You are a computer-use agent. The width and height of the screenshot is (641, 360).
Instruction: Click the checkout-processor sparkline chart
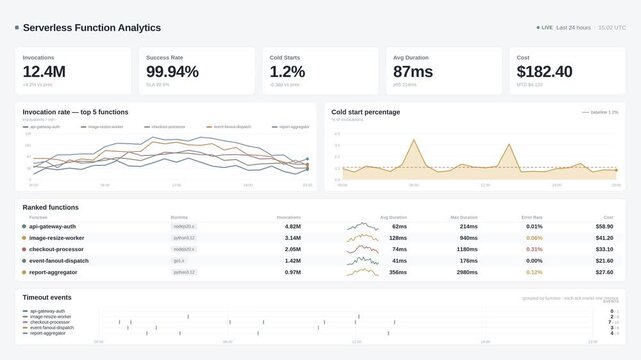363,249
